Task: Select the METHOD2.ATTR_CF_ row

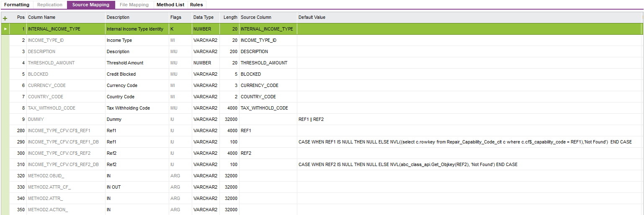Action: tap(46, 187)
